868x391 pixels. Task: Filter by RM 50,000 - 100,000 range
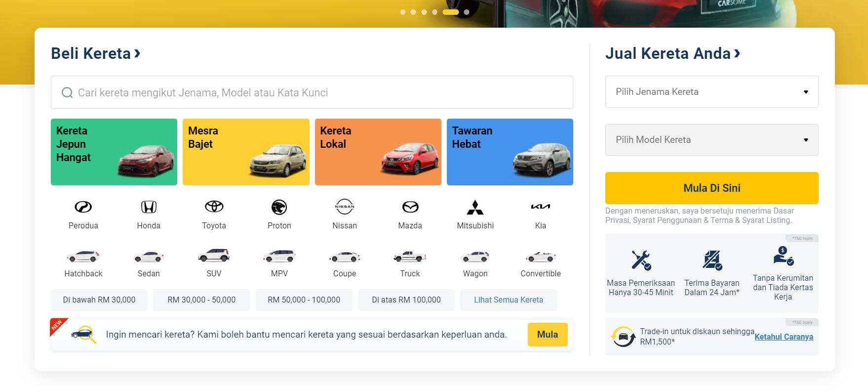[304, 300]
